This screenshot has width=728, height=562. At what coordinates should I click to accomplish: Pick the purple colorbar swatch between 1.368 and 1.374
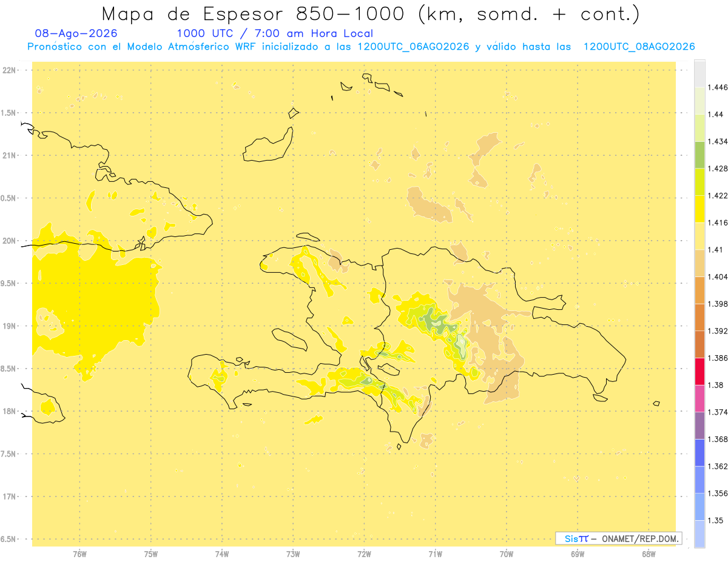[x=699, y=426]
